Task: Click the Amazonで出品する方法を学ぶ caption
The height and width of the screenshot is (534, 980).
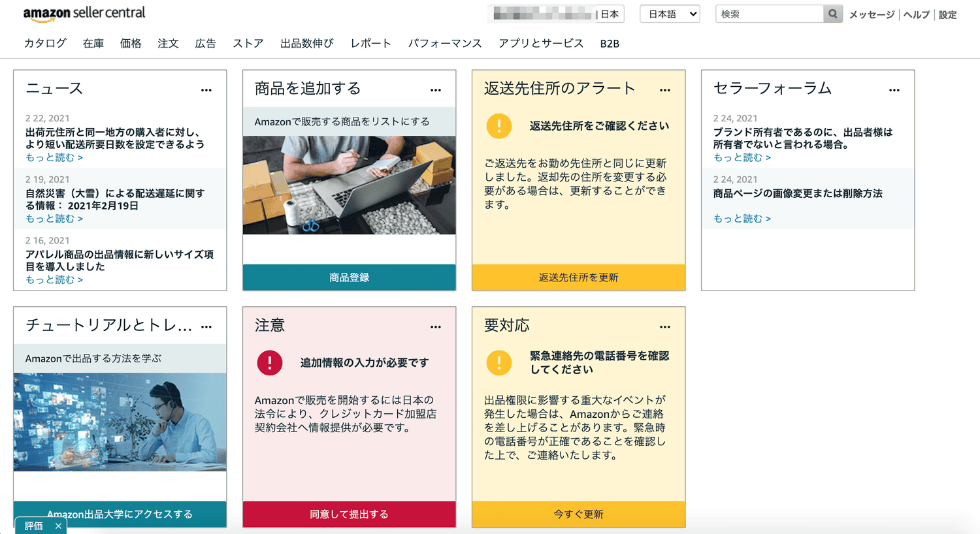Action: coord(93,358)
